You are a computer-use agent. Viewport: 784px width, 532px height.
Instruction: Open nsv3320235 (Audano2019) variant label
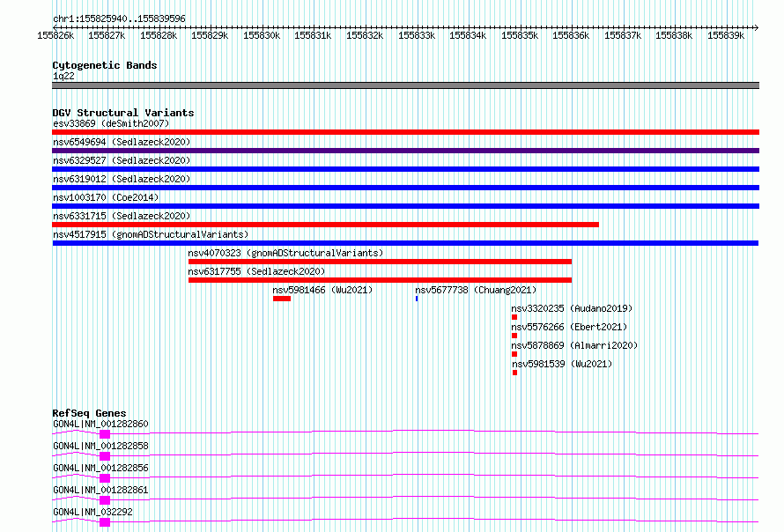(x=572, y=308)
